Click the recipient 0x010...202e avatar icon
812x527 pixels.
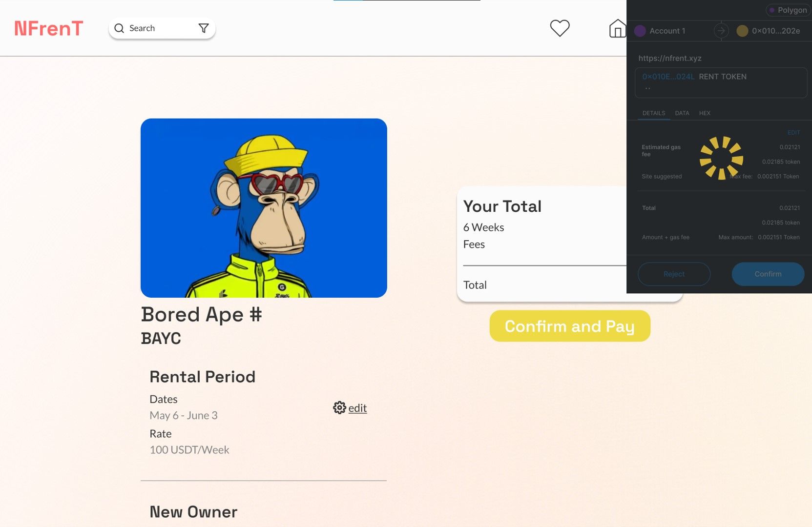coord(742,31)
